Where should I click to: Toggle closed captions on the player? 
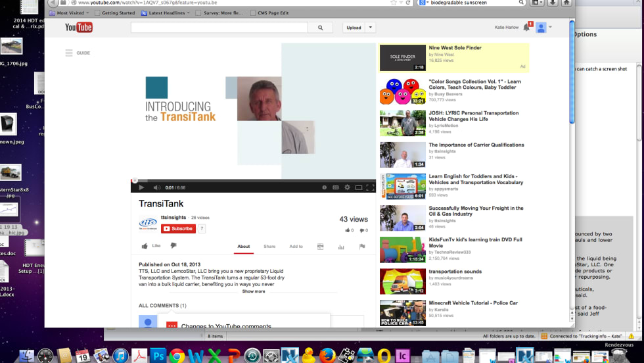pyautogui.click(x=336, y=187)
